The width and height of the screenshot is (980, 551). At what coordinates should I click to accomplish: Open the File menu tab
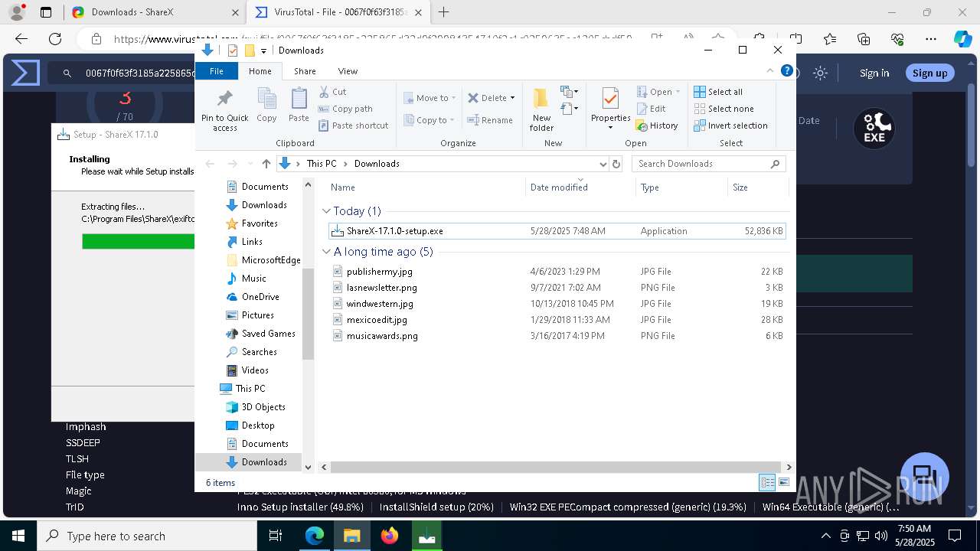(217, 71)
